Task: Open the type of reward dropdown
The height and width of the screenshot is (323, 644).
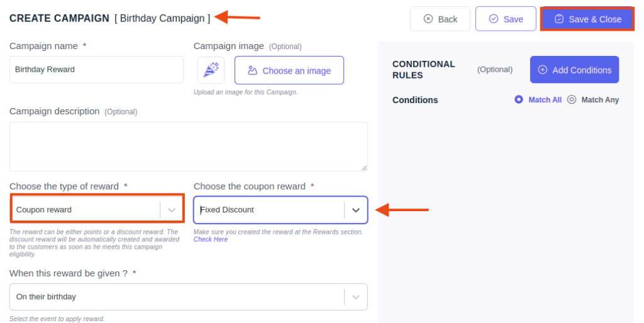Action: point(97,210)
